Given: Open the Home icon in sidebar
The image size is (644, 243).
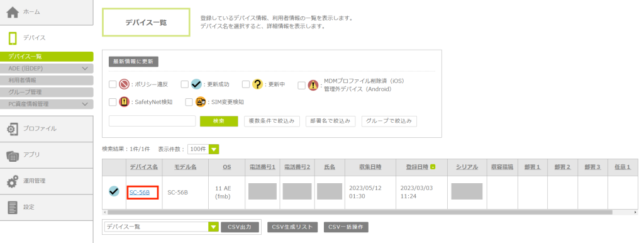Looking at the screenshot, I should click(13, 13).
